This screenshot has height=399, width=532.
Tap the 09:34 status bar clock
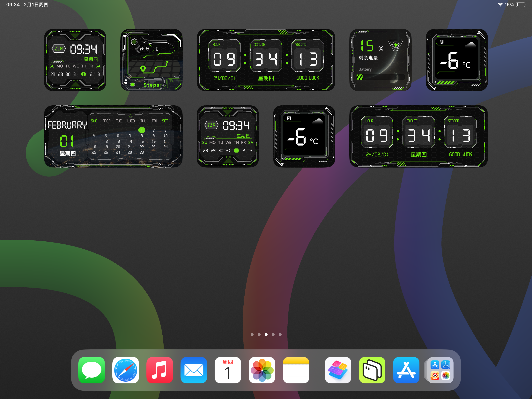point(13,4)
